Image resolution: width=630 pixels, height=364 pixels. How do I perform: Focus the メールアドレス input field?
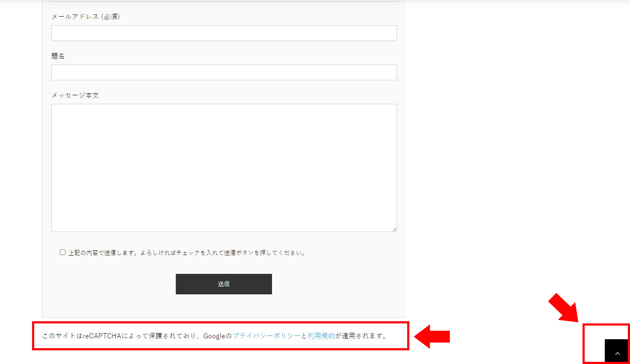tap(224, 33)
